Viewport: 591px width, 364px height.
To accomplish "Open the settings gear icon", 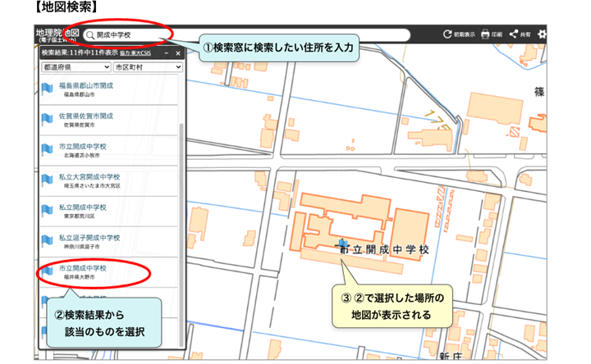I will pos(542,34).
